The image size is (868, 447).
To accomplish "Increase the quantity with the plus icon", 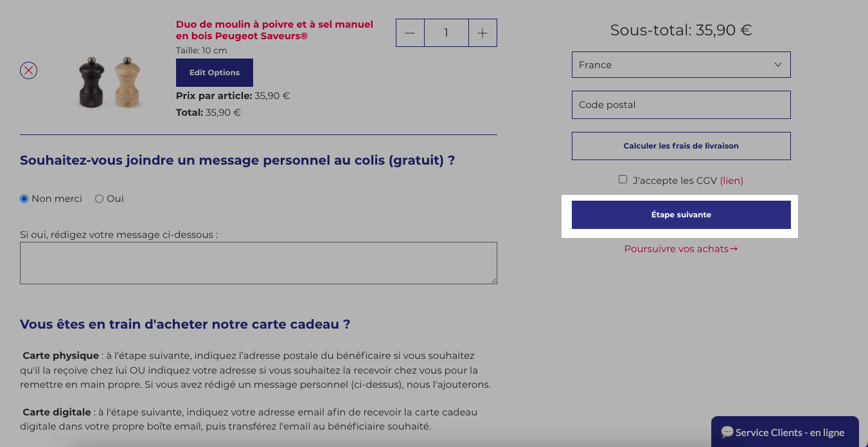I will (483, 33).
